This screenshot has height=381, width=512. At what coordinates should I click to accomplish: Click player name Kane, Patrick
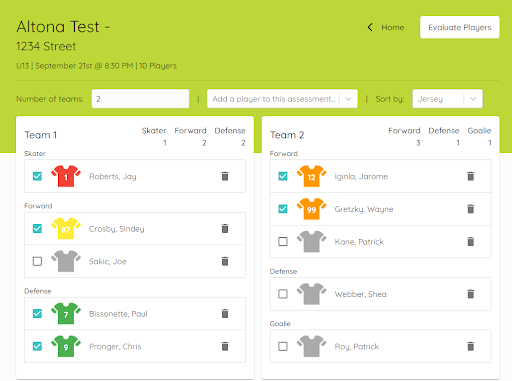point(359,242)
